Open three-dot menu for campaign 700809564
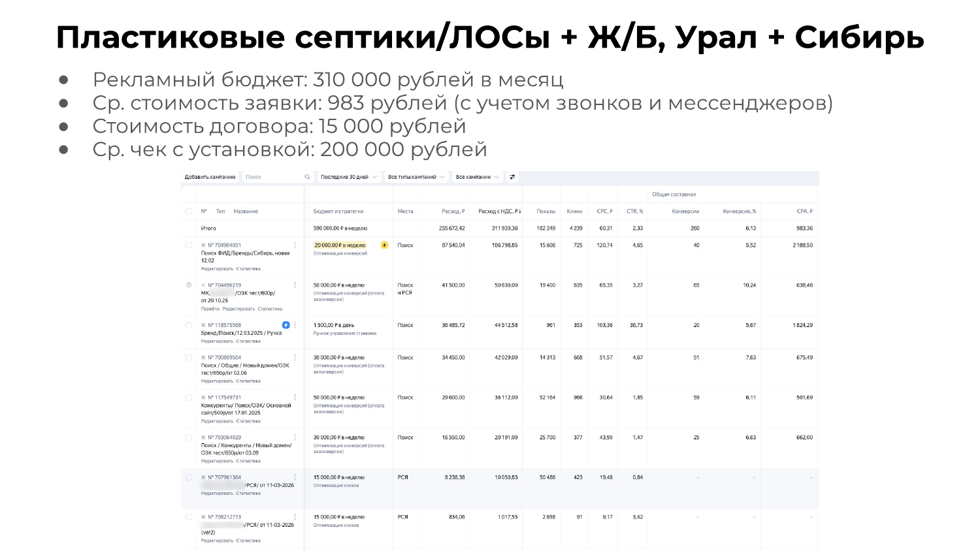The width and height of the screenshot is (980, 551). tap(295, 358)
